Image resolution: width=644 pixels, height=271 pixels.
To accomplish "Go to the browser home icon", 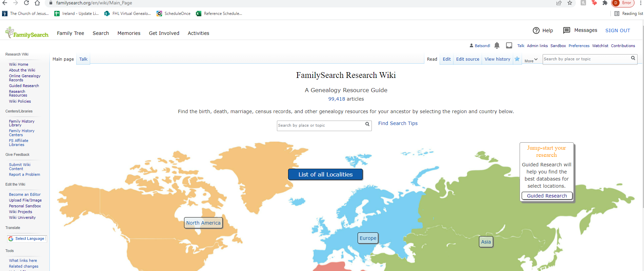I will [37, 3].
